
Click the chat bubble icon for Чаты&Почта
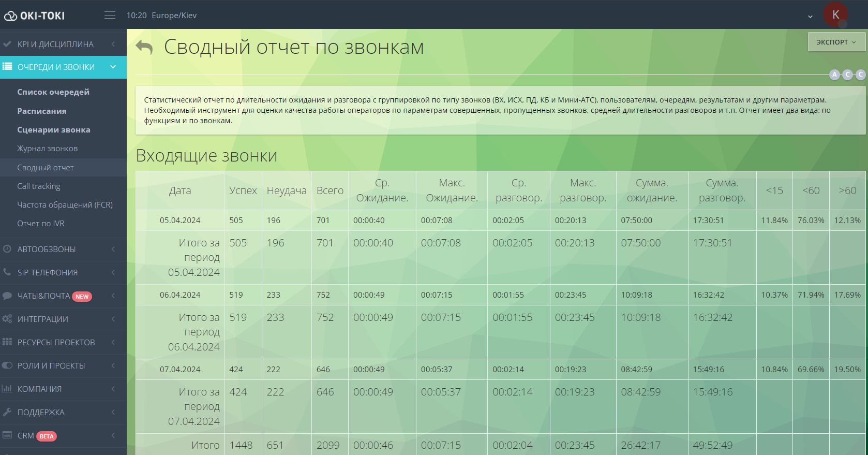[7, 296]
